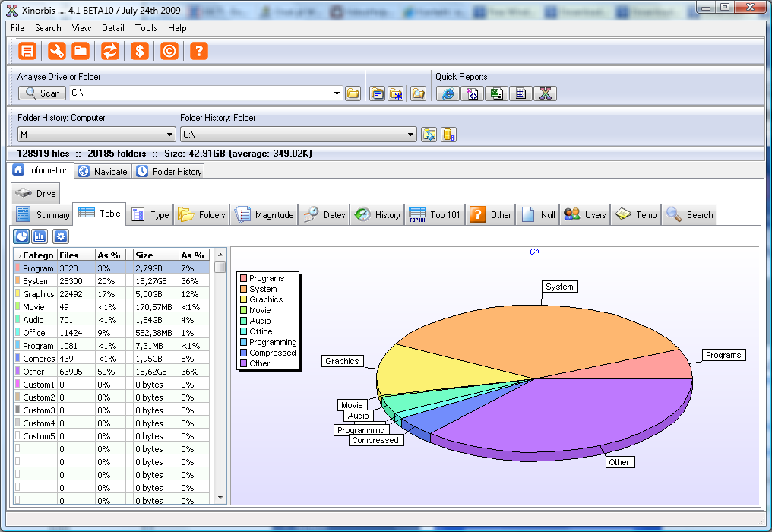This screenshot has width=772, height=532.
Task: Open the Detail menu
Action: (112, 28)
